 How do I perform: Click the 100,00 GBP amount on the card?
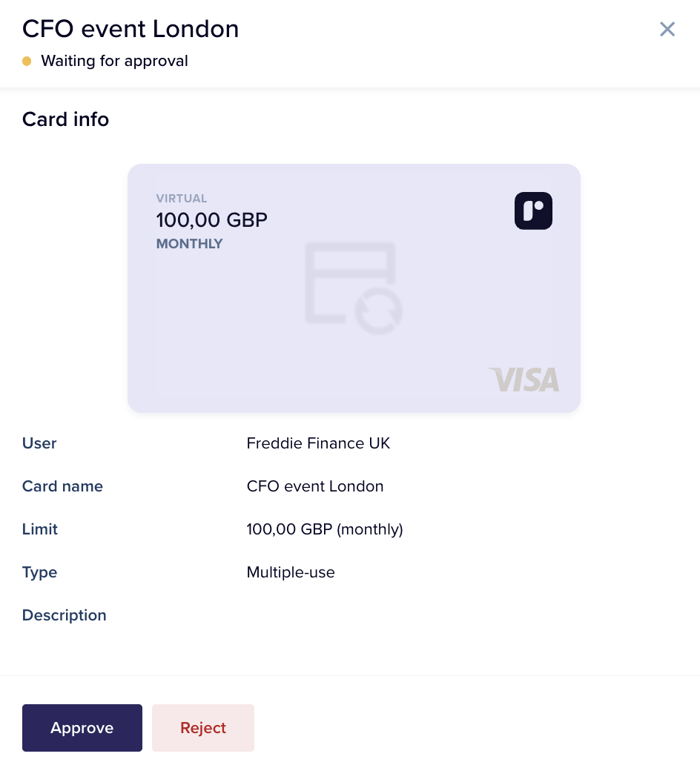pyautogui.click(x=211, y=220)
